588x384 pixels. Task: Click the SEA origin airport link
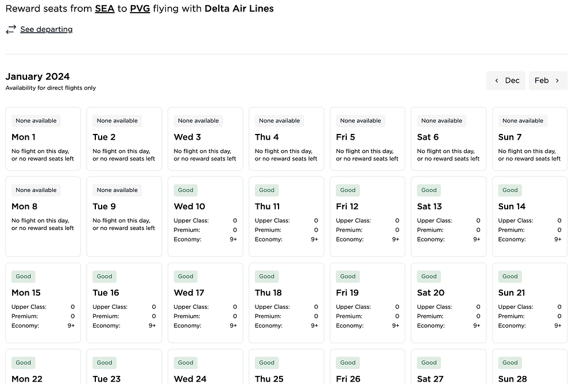point(104,9)
